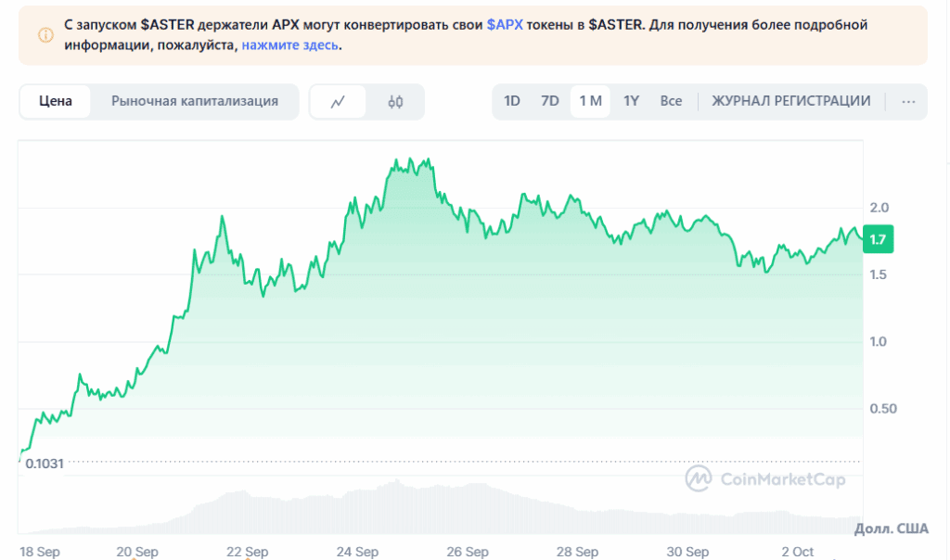Select the 1D time range

(512, 102)
